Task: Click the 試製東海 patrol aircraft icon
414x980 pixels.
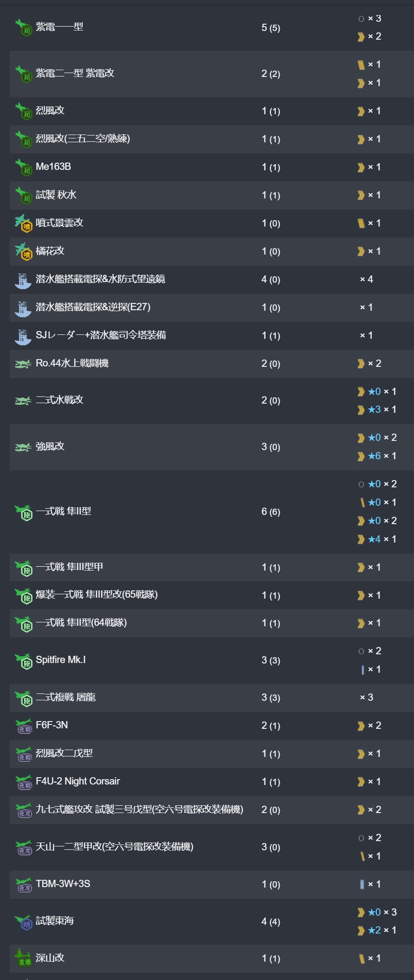Action: [x=23, y=921]
